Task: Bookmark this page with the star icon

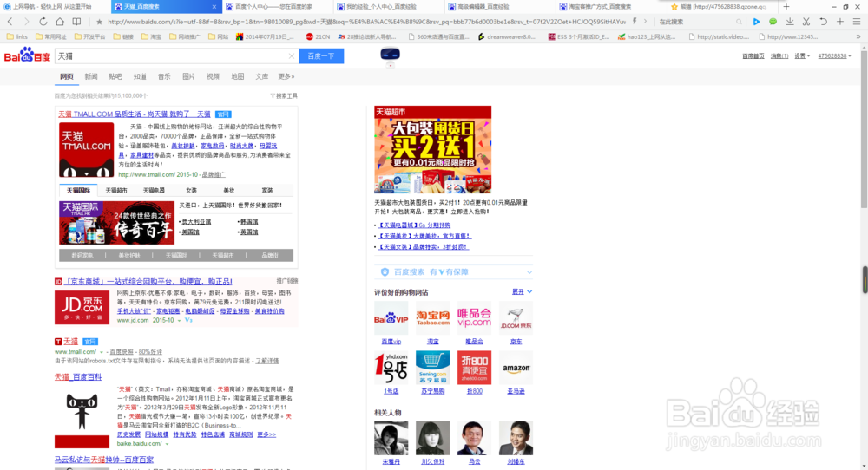Action: click(99, 22)
